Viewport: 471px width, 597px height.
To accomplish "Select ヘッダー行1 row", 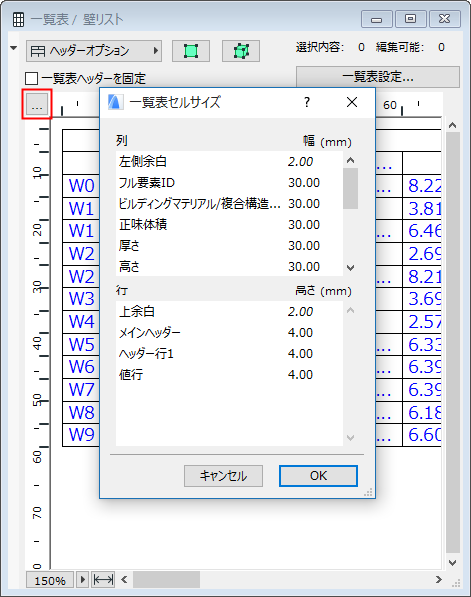I will pos(229,354).
